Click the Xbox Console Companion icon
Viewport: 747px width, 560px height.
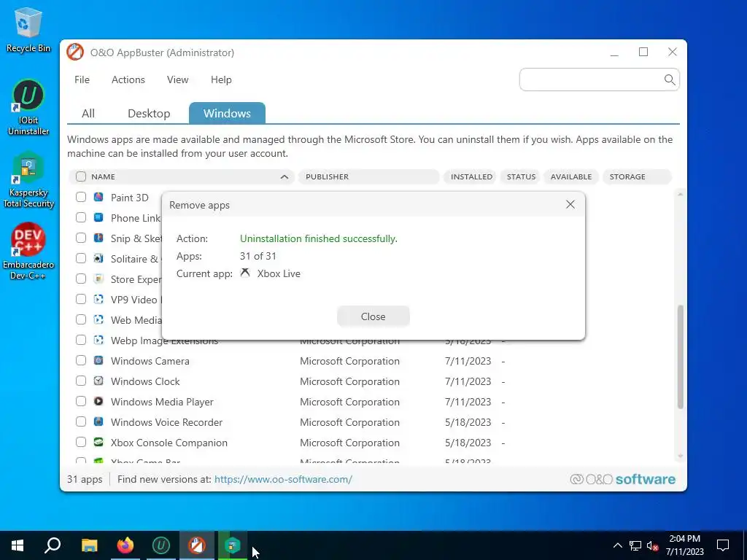[x=98, y=443]
